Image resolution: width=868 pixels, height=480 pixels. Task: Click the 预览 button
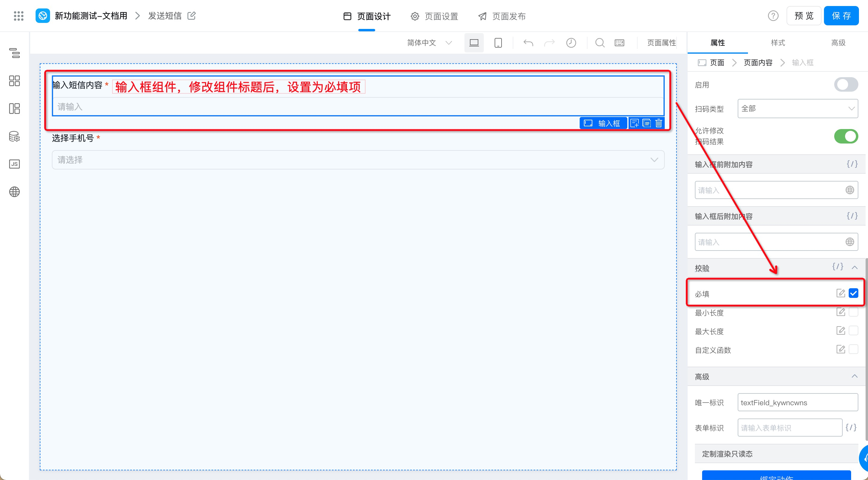tap(804, 16)
